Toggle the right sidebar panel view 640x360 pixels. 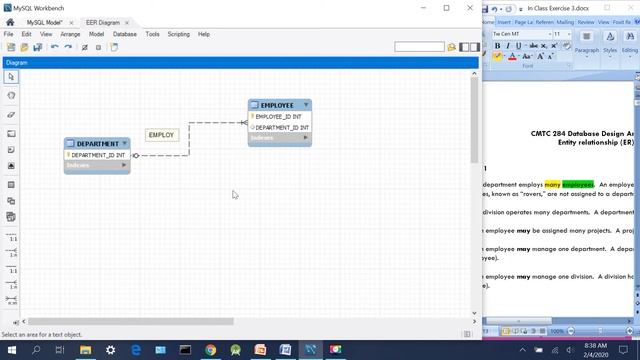tap(474, 47)
